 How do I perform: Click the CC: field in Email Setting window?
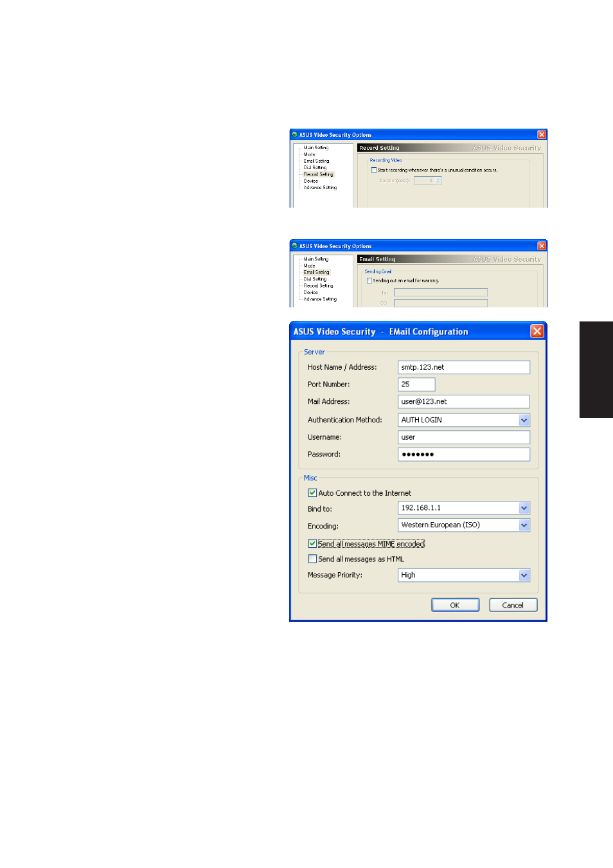441,303
